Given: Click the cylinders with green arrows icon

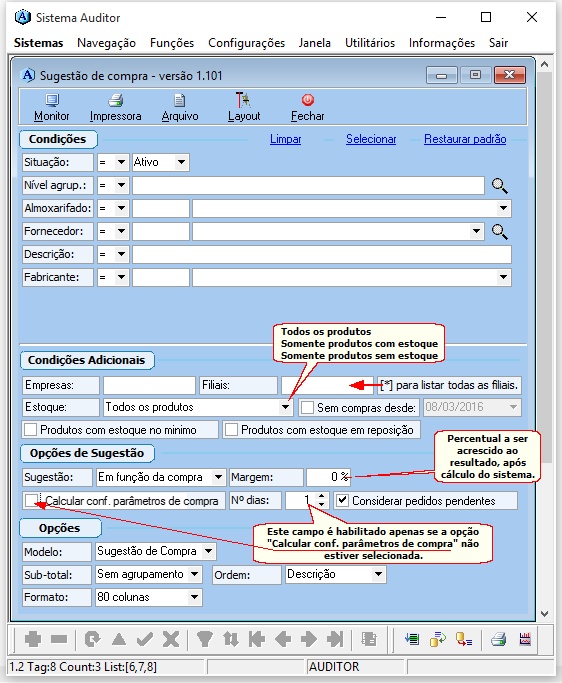Looking at the screenshot, I should click(x=437, y=639).
